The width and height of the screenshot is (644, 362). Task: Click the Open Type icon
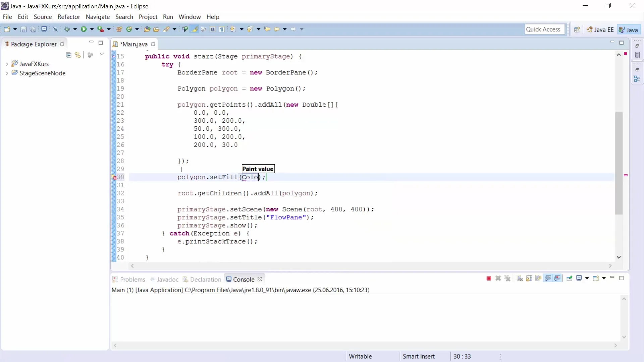pyautogui.click(x=147, y=29)
